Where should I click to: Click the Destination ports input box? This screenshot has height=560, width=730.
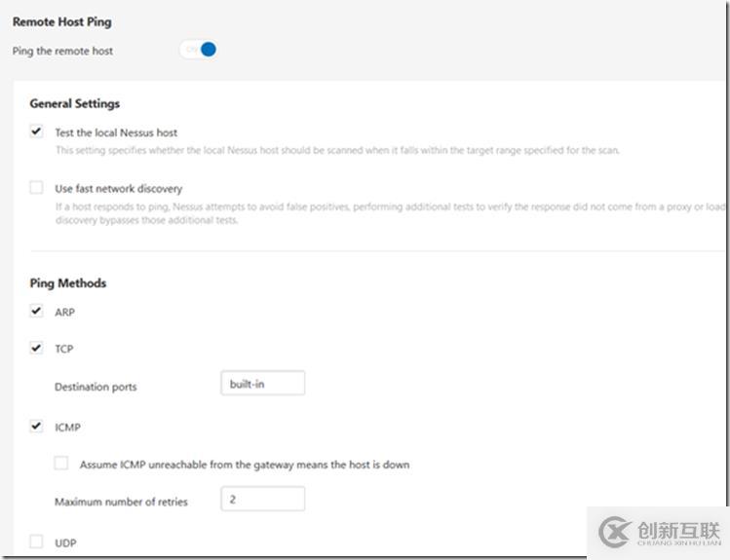tap(262, 384)
